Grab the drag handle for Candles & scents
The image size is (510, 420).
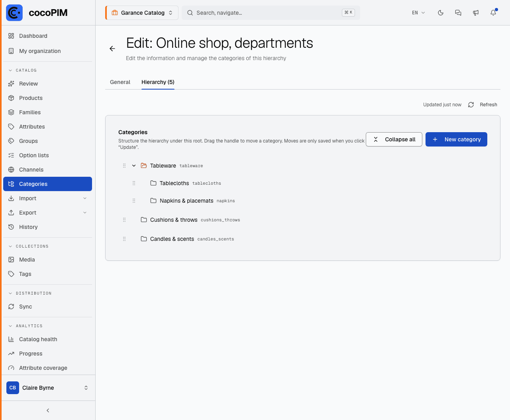coord(124,239)
